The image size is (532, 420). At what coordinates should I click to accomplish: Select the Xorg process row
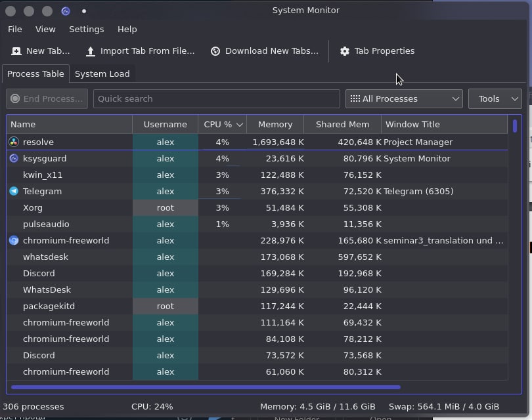(x=257, y=207)
